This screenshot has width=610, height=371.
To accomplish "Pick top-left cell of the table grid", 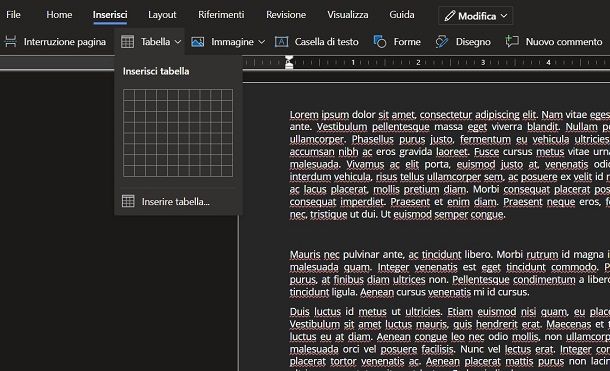I will [129, 95].
